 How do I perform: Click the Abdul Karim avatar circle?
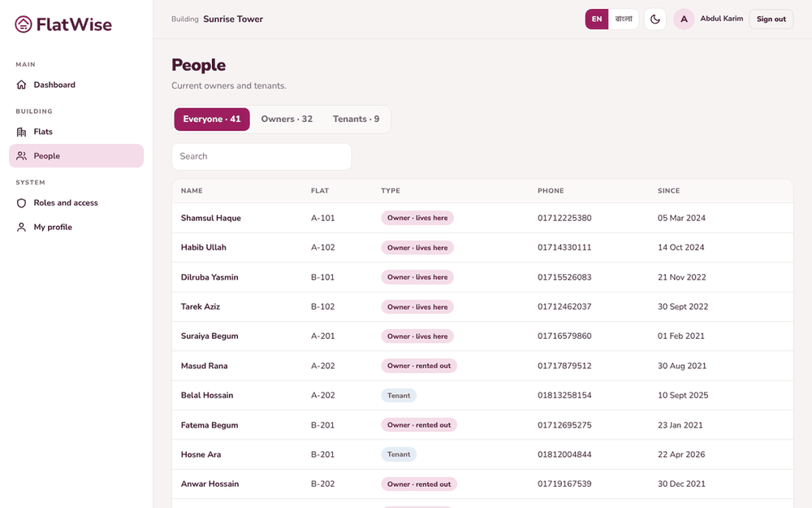coord(684,20)
